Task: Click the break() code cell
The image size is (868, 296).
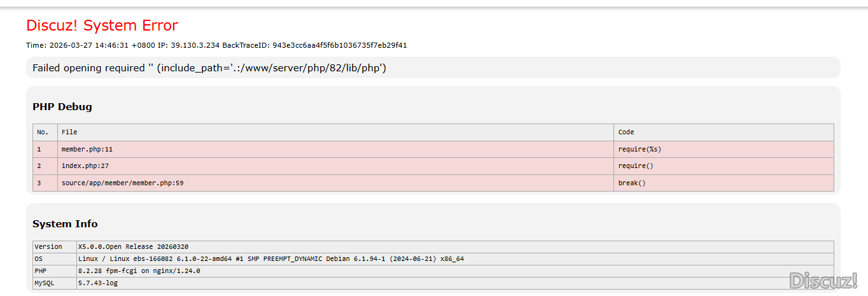Action: (x=632, y=183)
